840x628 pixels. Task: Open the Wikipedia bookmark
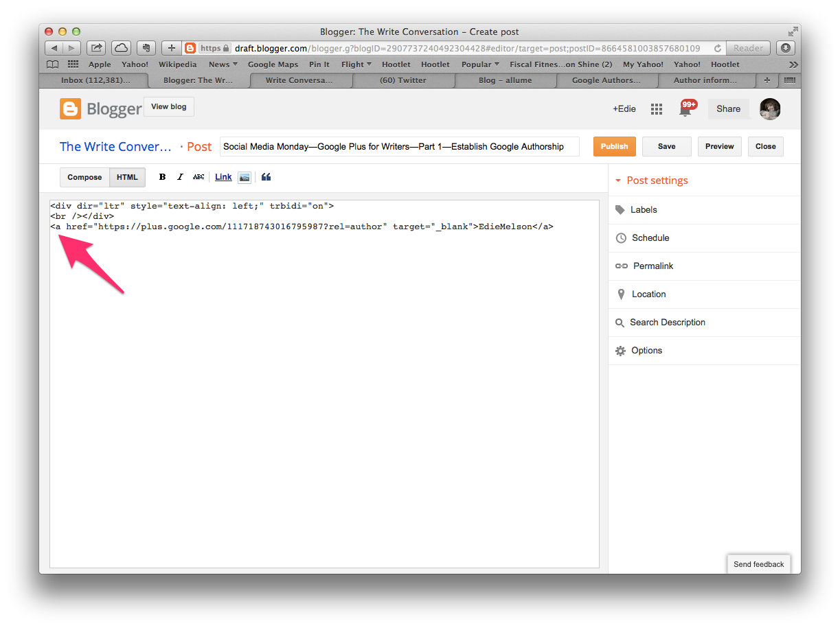coord(177,65)
